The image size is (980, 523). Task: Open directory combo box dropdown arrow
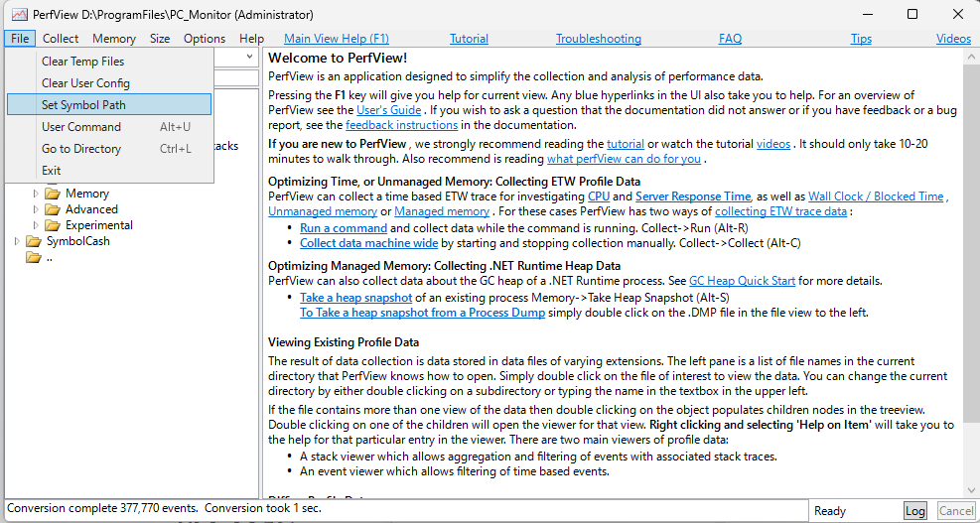(x=250, y=57)
